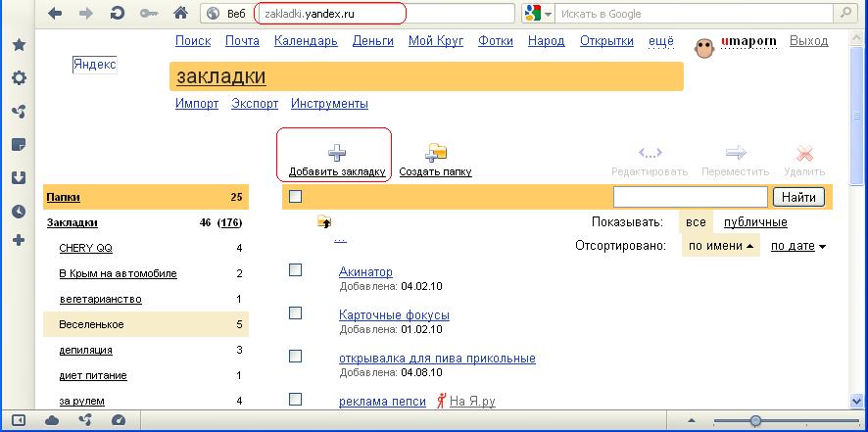Open the Деньги service link
868x432 pixels.
point(373,41)
